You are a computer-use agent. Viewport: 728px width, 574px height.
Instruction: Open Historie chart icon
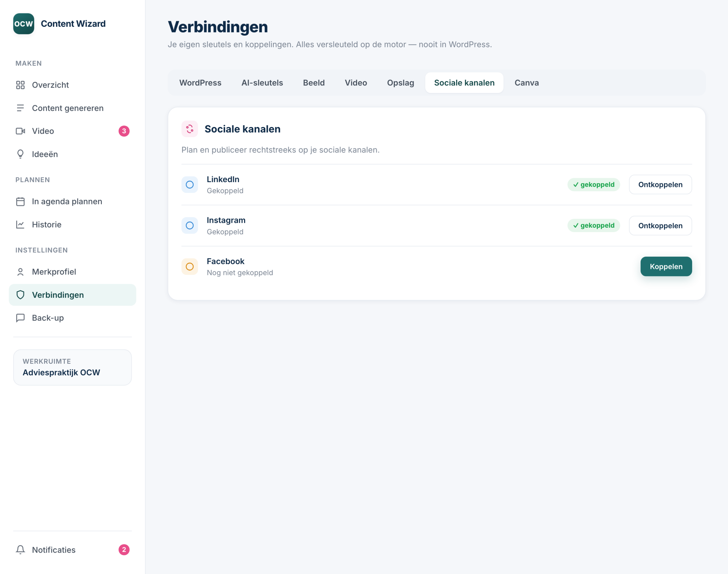click(20, 225)
